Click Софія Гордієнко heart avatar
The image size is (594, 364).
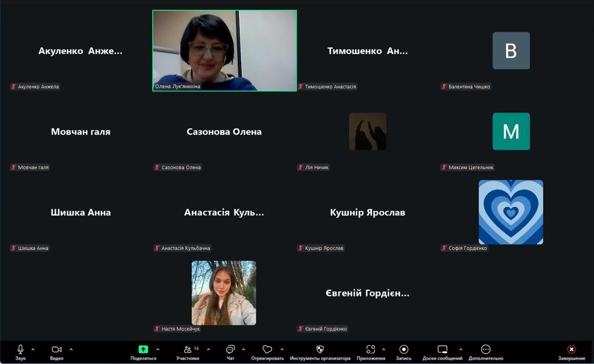pyautogui.click(x=511, y=212)
